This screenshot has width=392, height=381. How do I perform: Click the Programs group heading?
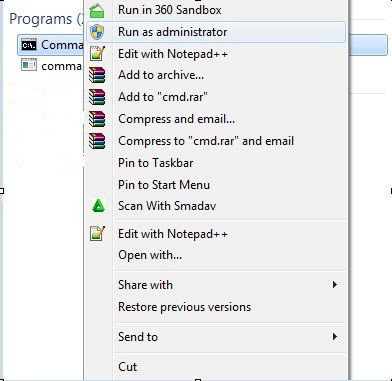46,19
